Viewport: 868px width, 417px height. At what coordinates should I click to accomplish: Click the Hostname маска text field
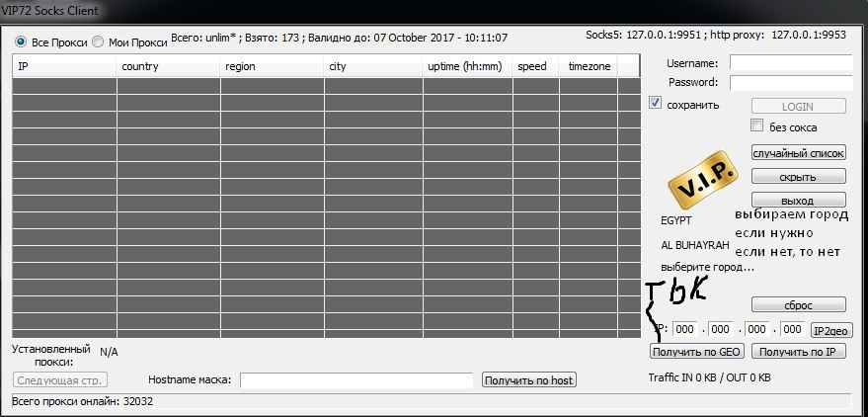[x=355, y=380]
